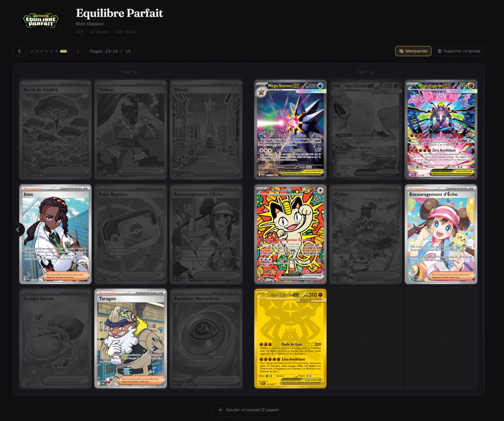
Task: Go to the previous spread with the top-left chevron button
Action: click(20, 51)
